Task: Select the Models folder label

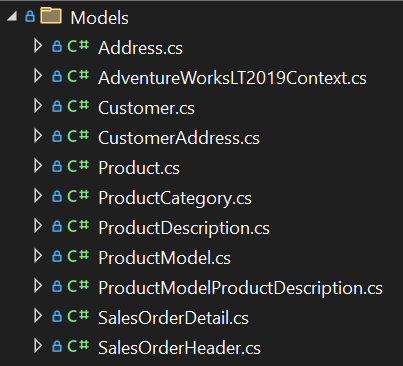Action: pos(100,18)
